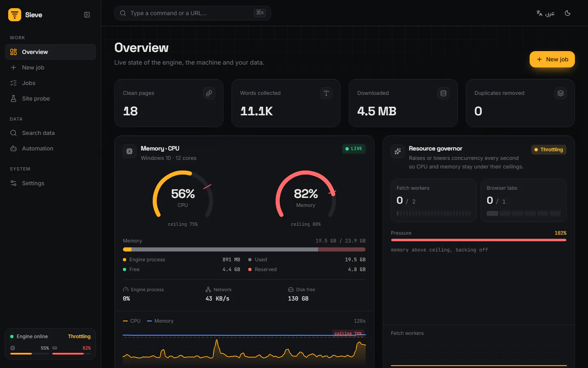Select New job in the sidebar
The width and height of the screenshot is (588, 368).
[51, 67]
